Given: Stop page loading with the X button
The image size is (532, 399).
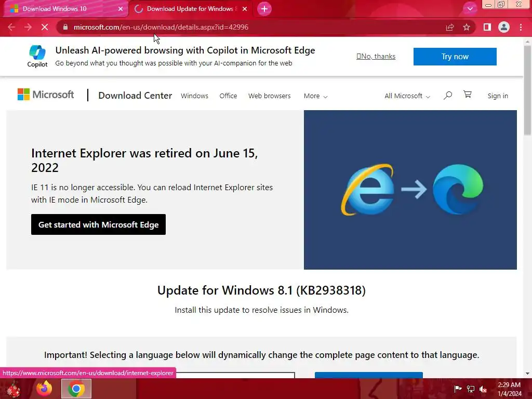Looking at the screenshot, I should (x=45, y=27).
